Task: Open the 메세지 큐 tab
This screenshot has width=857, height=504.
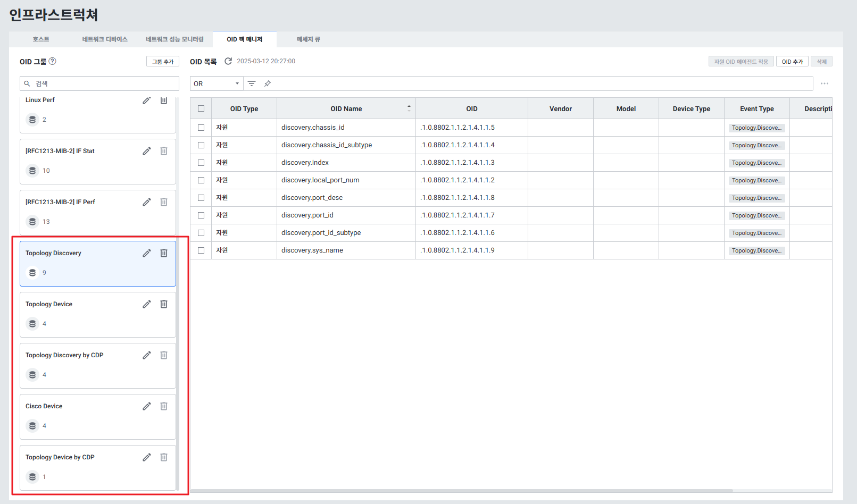Action: [x=309, y=39]
